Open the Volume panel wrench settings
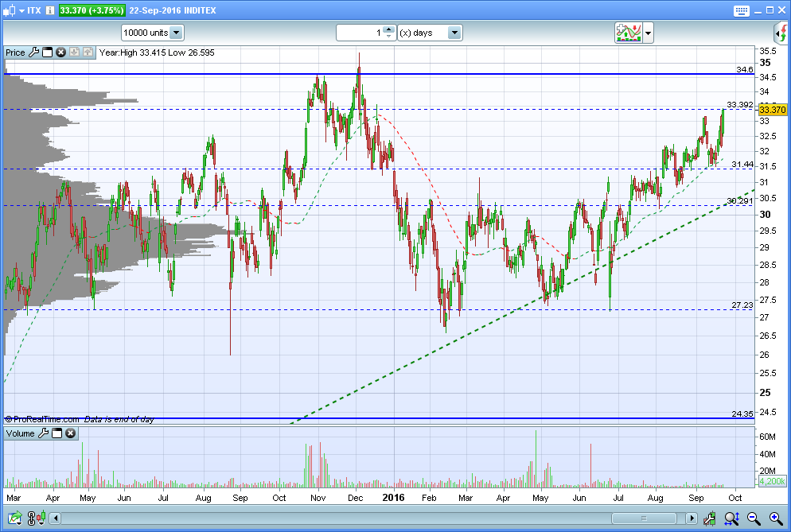Screen dimensions: 791x532 click(44, 433)
